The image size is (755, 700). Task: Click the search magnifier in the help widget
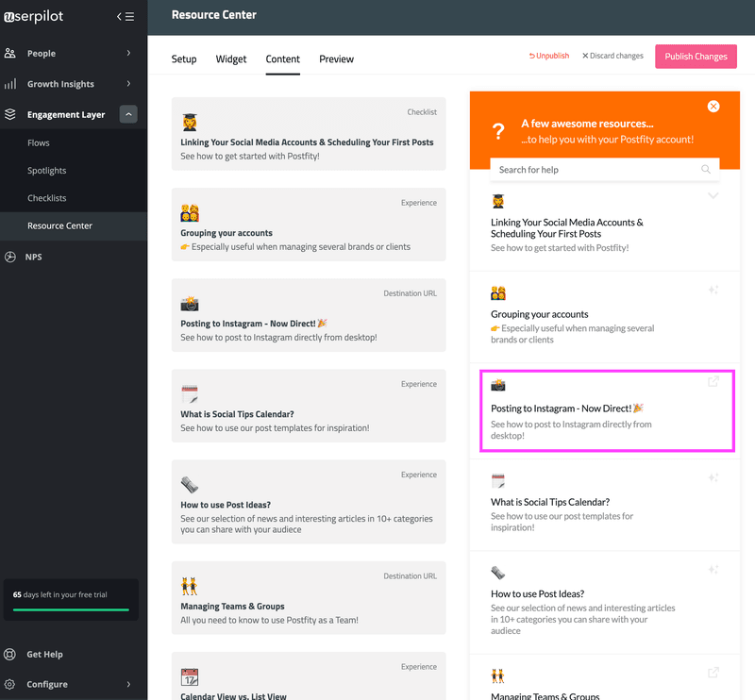click(706, 167)
